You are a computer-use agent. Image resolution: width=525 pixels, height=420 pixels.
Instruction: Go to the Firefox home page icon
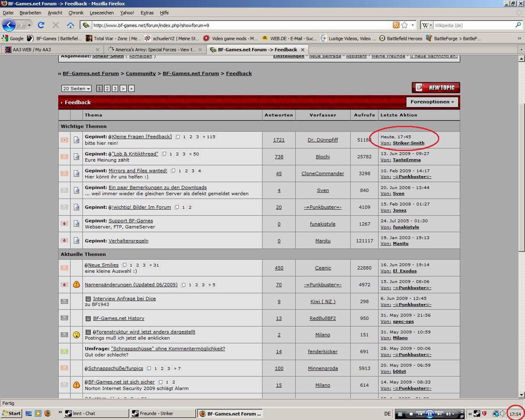70,25
